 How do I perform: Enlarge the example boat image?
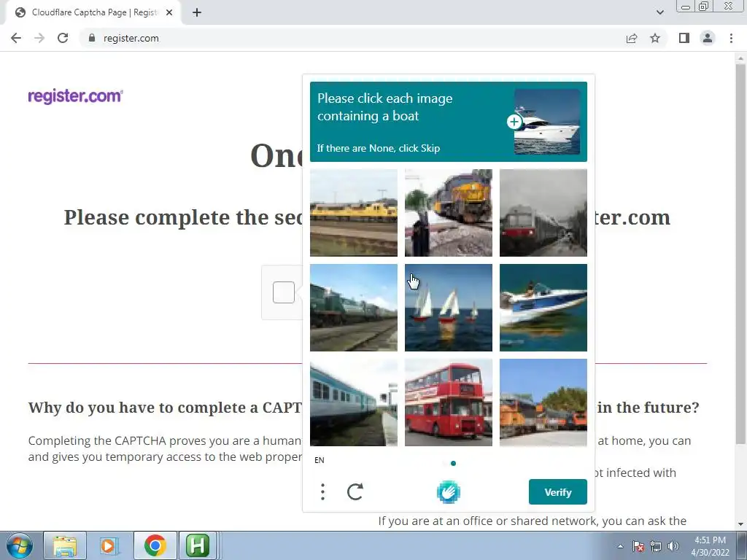514,122
